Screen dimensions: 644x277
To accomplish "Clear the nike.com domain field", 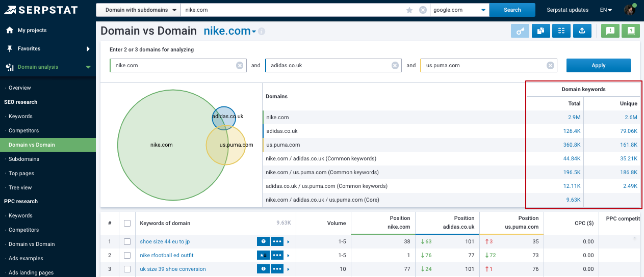I will click(x=240, y=65).
